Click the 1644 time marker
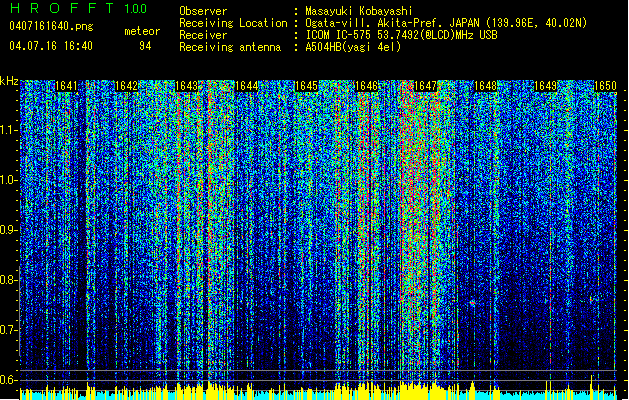 pos(246,86)
